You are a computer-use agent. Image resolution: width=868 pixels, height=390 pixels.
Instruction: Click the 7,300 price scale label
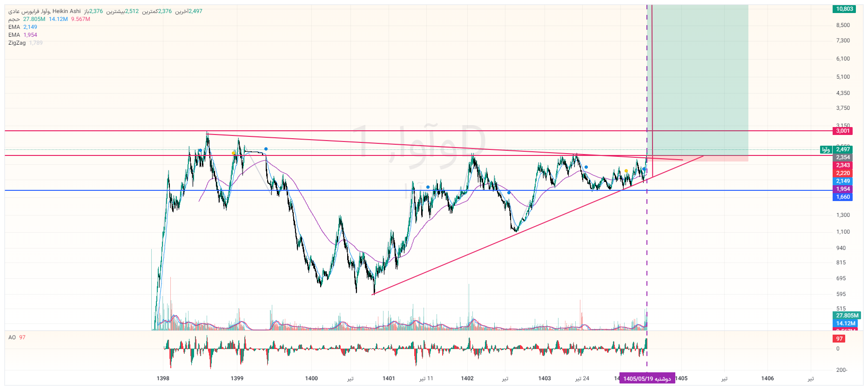tap(843, 40)
